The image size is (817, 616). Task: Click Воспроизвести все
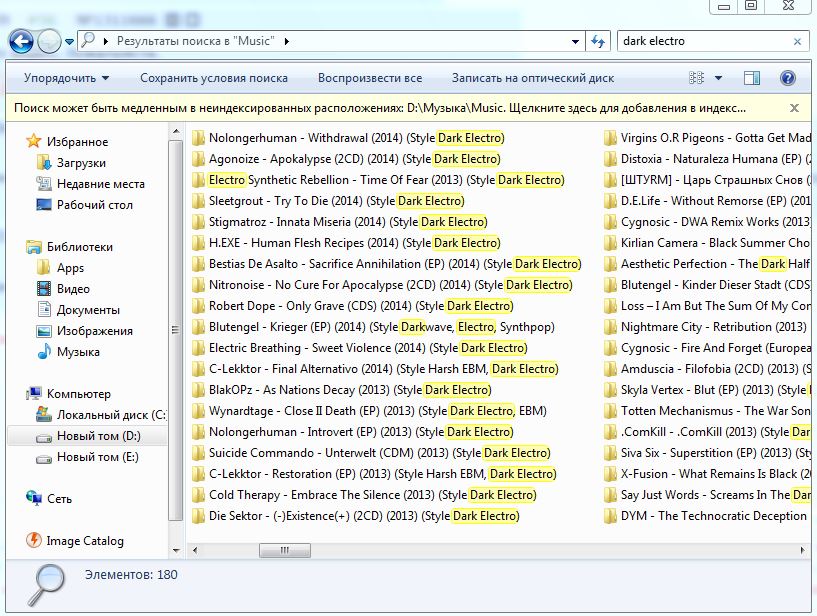pos(370,78)
